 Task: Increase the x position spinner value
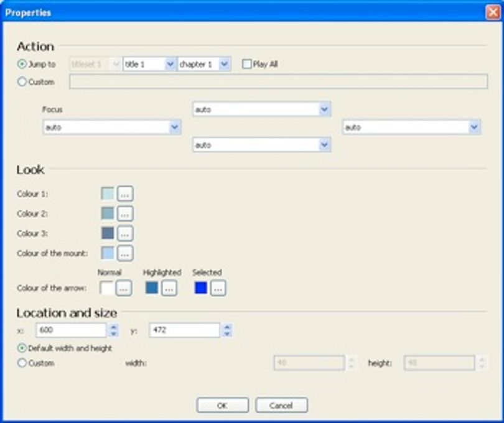click(113, 327)
